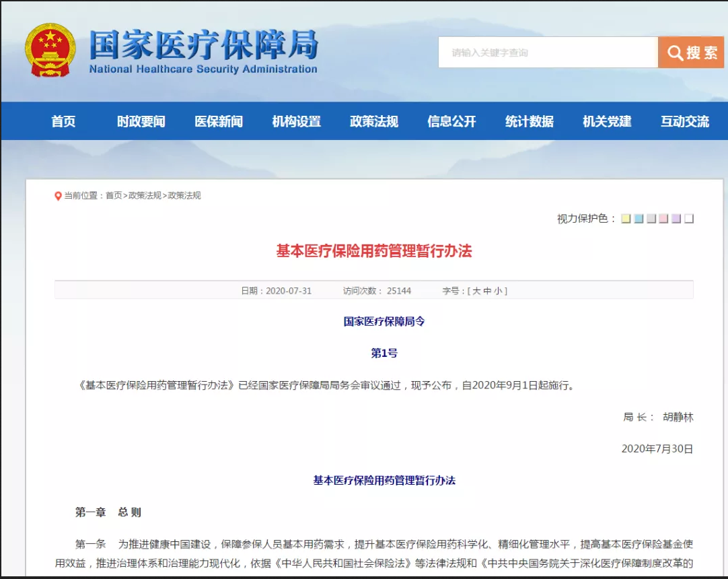
Task: Select the yellow eye-protection color swatch
Action: (626, 218)
